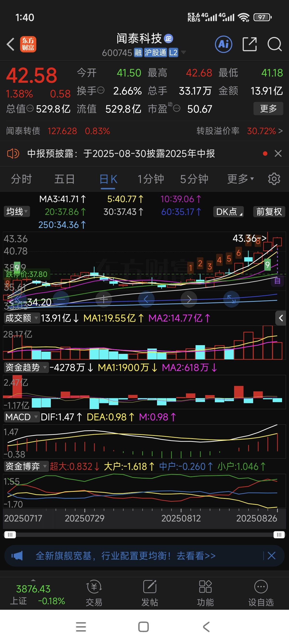Expand stock switcher arrow beside L2

coord(184,52)
